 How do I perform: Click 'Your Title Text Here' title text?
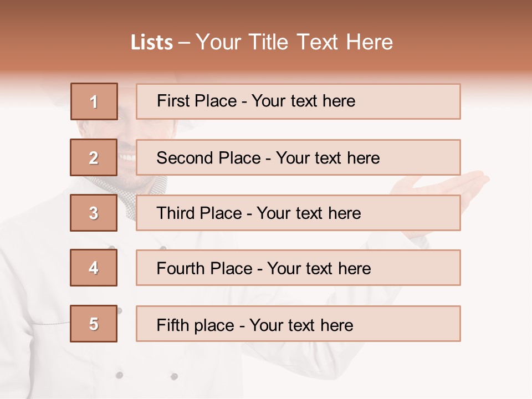click(294, 43)
